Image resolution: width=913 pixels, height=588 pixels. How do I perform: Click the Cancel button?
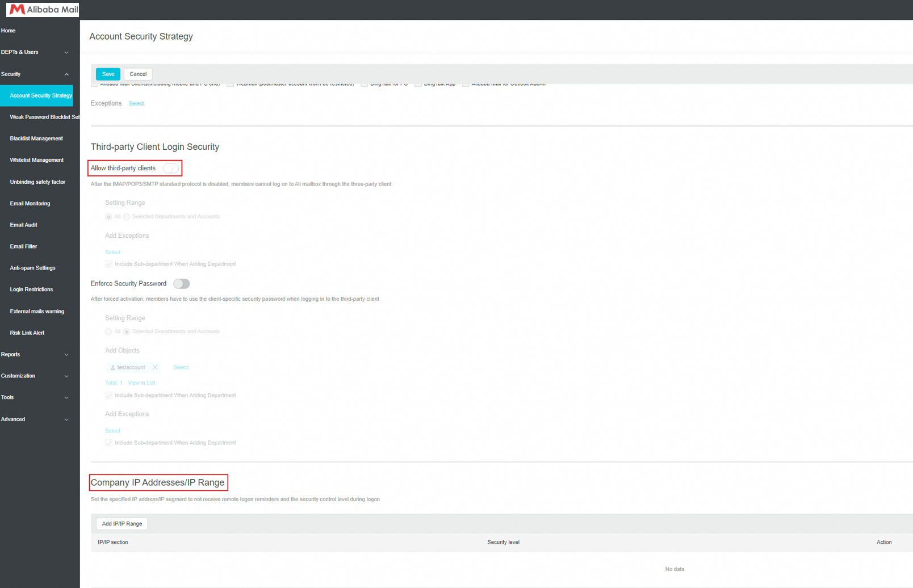pos(138,74)
